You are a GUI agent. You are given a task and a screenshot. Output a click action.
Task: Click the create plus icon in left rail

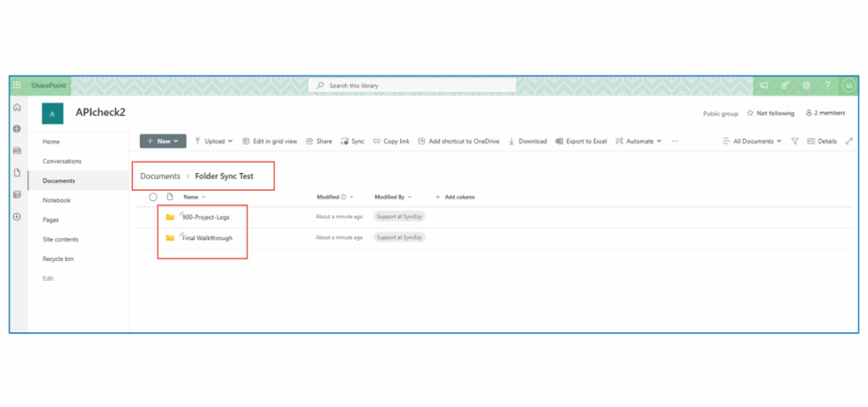click(x=17, y=217)
